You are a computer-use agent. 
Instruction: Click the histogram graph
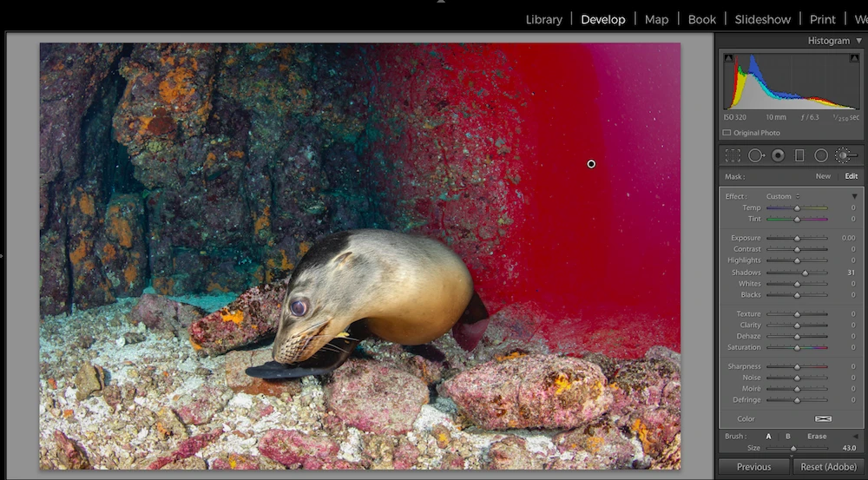coord(792,82)
